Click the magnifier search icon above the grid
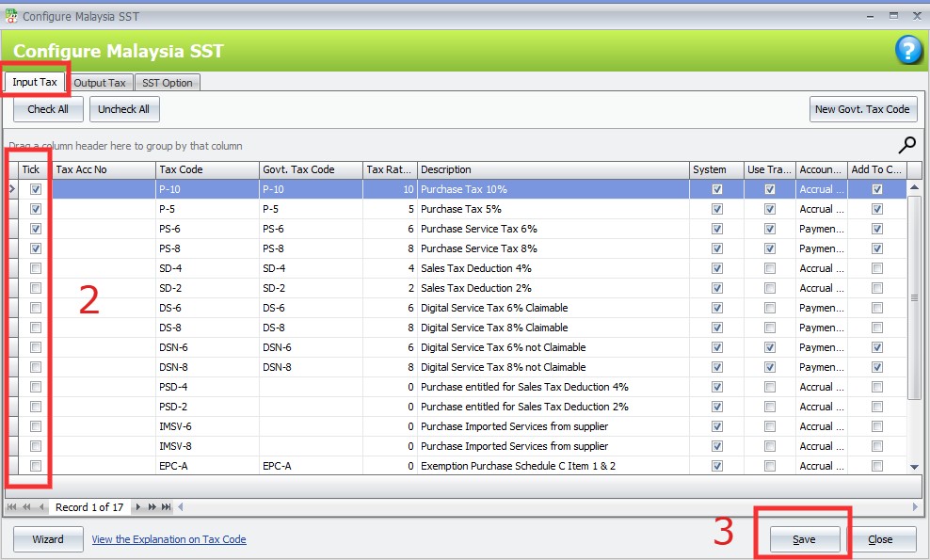Image resolution: width=930 pixels, height=560 pixels. (x=906, y=145)
